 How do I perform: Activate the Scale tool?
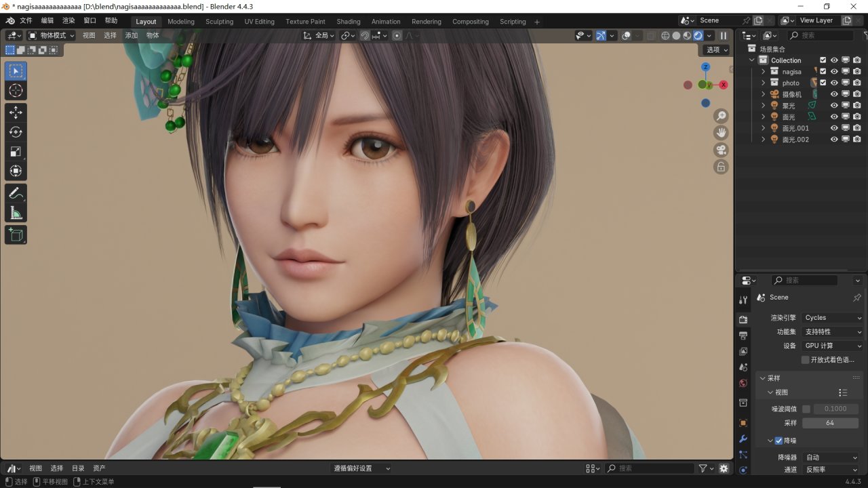click(x=16, y=152)
